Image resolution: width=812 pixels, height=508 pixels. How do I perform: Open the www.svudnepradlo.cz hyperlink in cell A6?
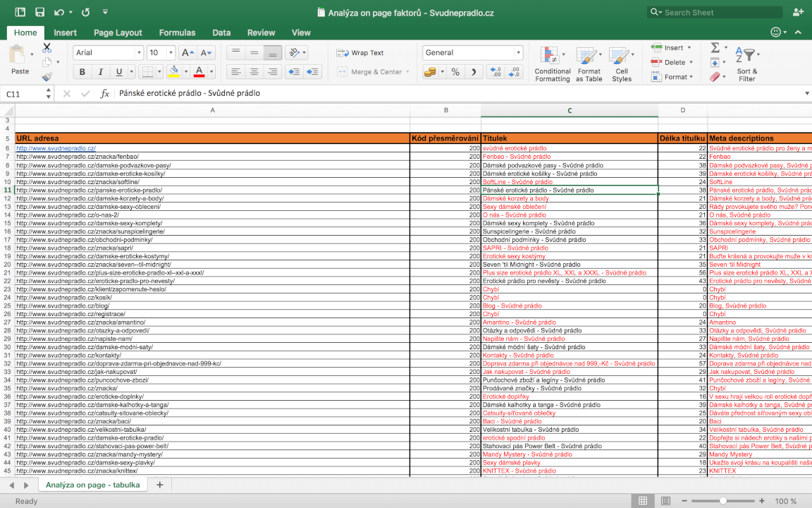[56, 149]
